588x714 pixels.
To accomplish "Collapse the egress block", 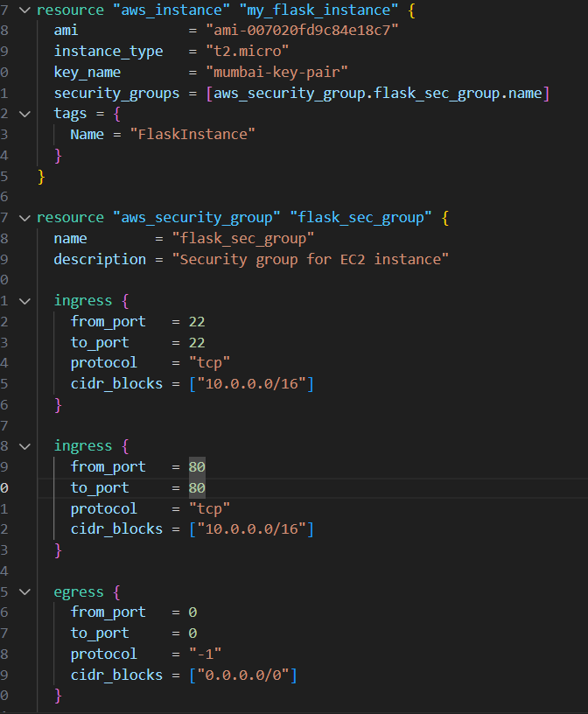I will pyautogui.click(x=24, y=592).
